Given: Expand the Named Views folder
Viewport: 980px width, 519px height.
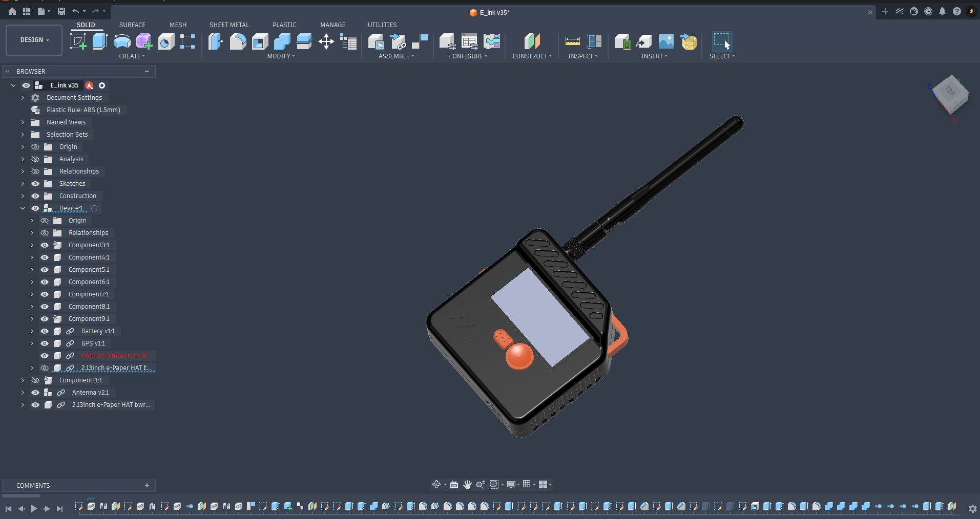Looking at the screenshot, I should [23, 122].
